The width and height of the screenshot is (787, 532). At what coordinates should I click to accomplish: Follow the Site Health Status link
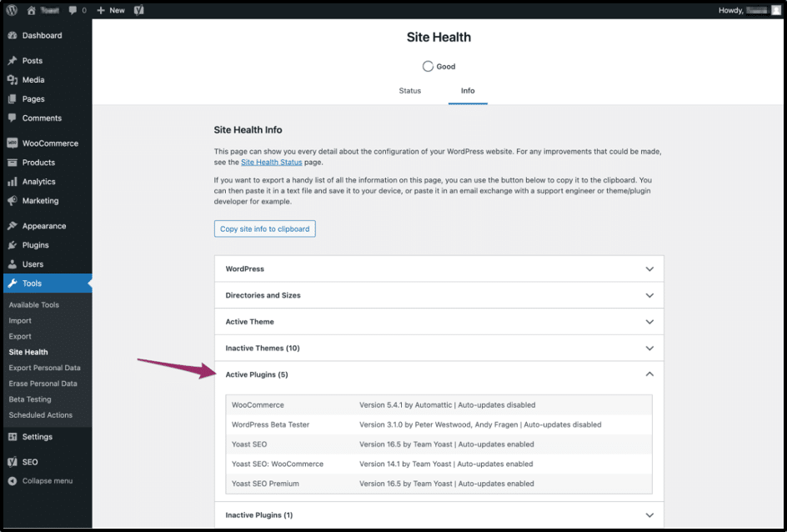272,163
